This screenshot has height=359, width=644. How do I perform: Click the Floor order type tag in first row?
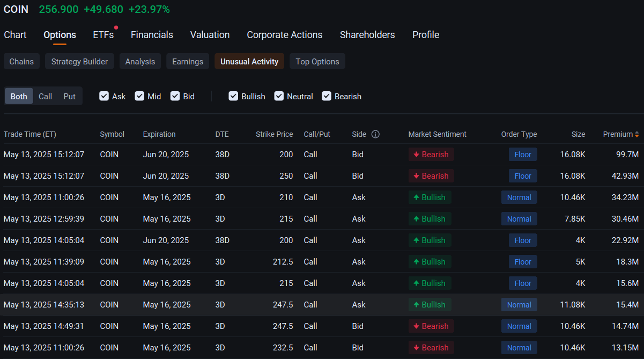click(x=522, y=155)
